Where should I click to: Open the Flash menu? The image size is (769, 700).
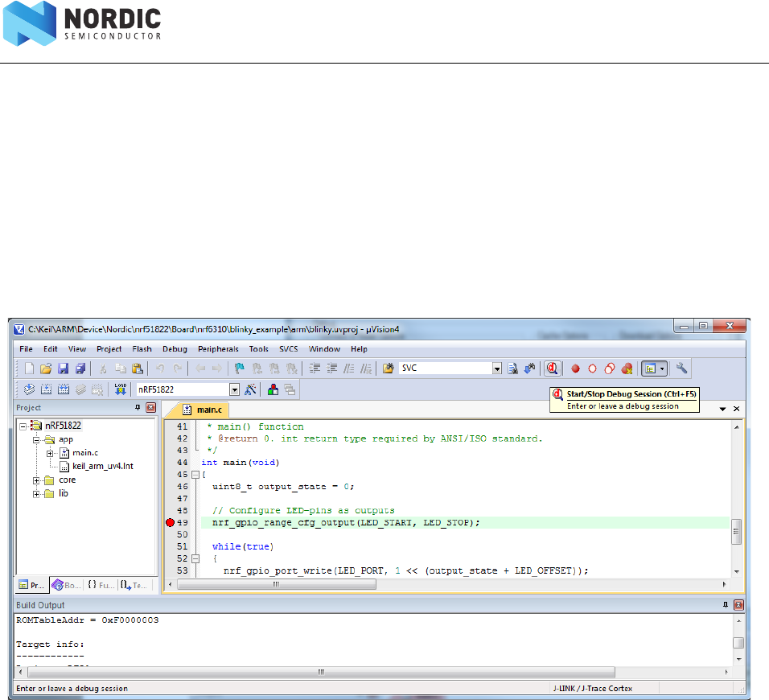point(142,349)
